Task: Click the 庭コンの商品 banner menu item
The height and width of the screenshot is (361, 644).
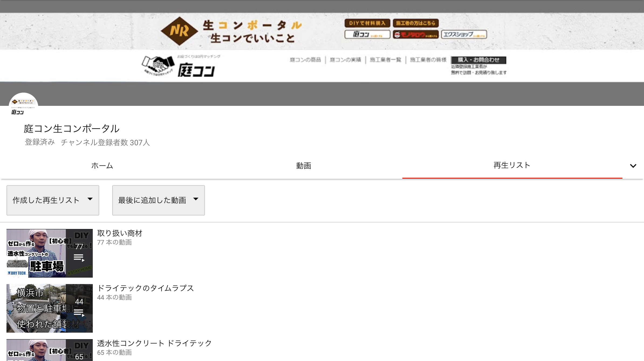Action: pyautogui.click(x=305, y=60)
